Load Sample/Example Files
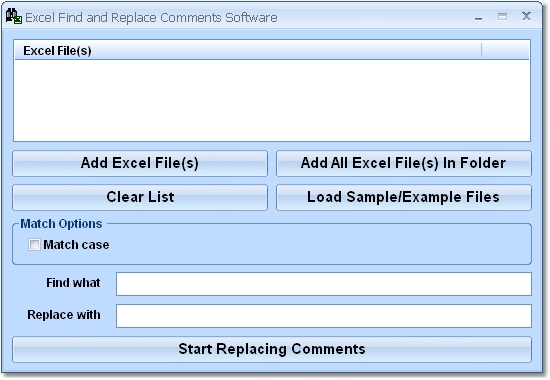 point(404,198)
